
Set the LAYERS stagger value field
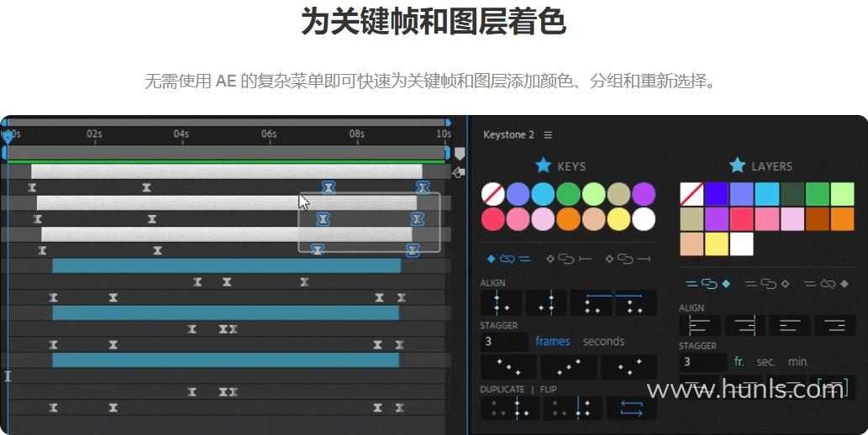702,362
